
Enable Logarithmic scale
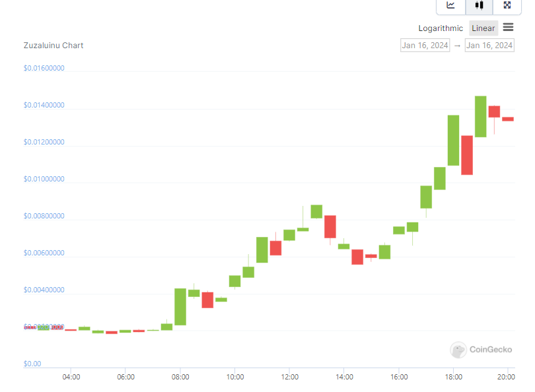point(441,28)
